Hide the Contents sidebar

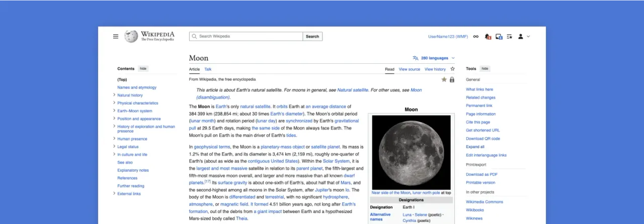coord(143,69)
